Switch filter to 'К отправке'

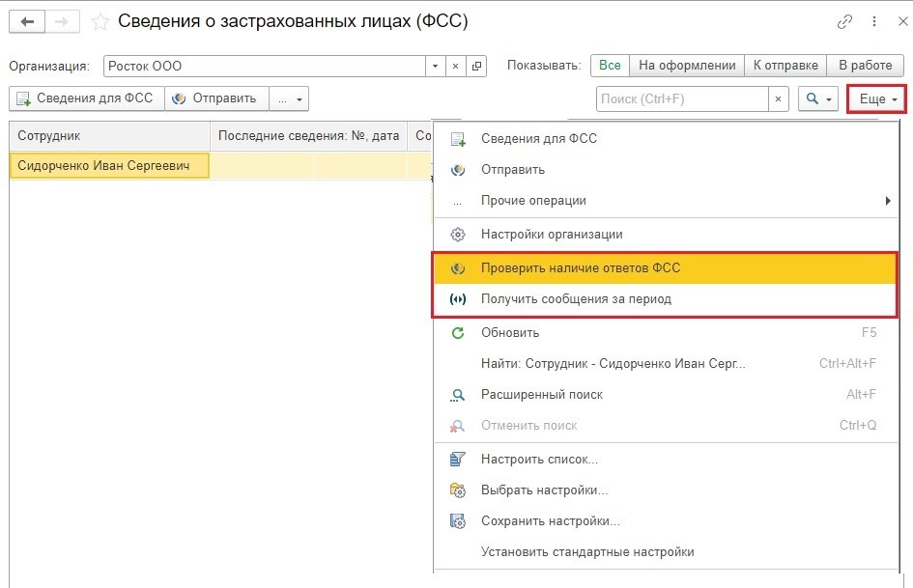(785, 66)
